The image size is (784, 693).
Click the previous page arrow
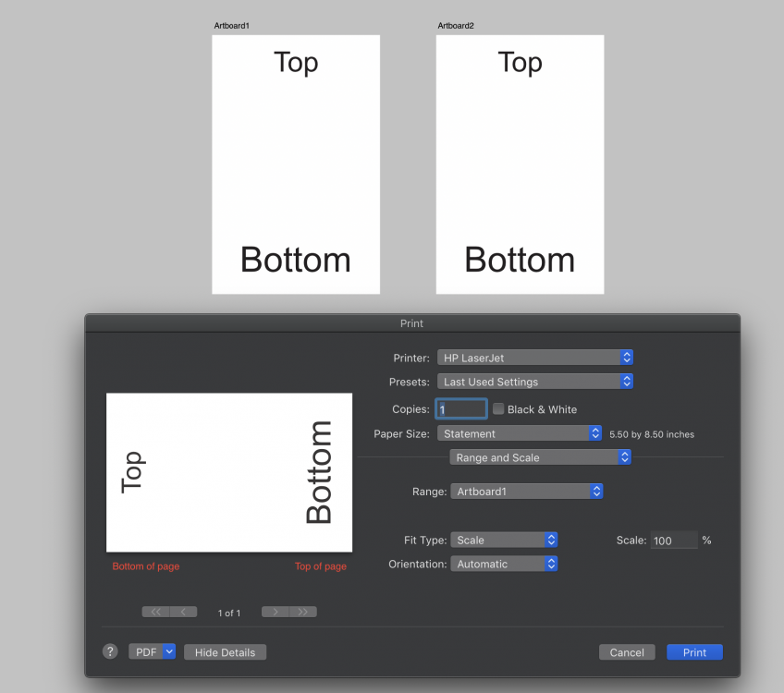183,611
